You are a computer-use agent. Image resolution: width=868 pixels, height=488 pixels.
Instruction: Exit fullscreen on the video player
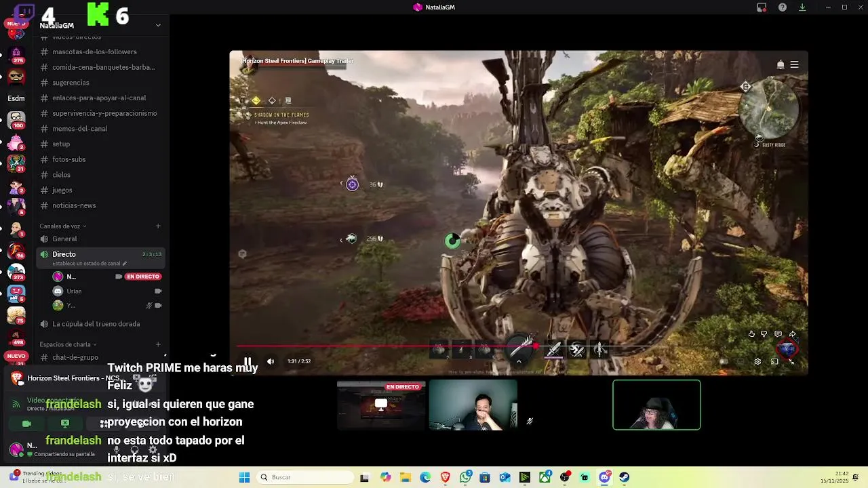(x=791, y=362)
